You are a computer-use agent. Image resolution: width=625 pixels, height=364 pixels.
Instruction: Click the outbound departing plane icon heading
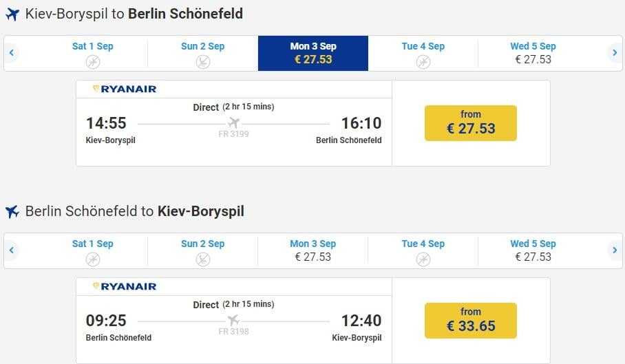(x=12, y=14)
